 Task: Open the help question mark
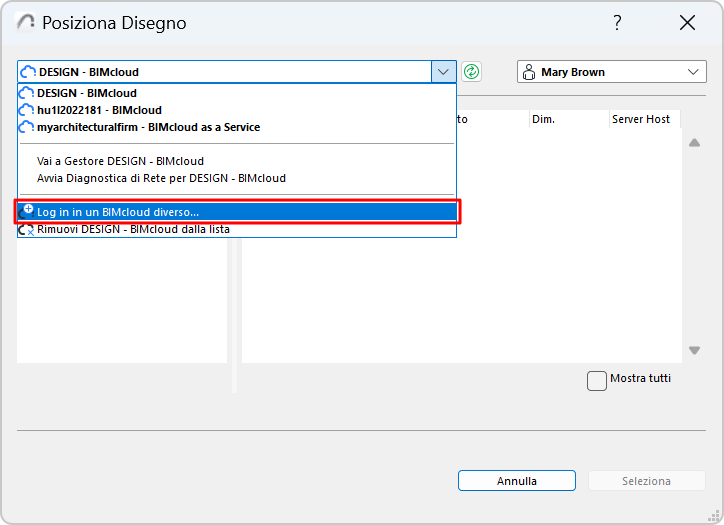tap(618, 23)
